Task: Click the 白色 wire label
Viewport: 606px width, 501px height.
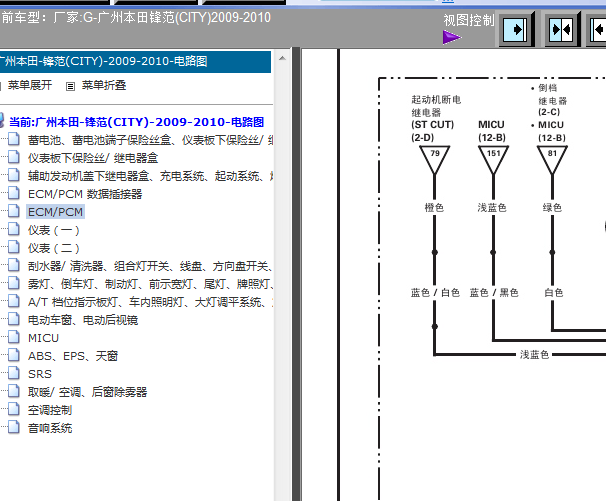Action: point(553,293)
